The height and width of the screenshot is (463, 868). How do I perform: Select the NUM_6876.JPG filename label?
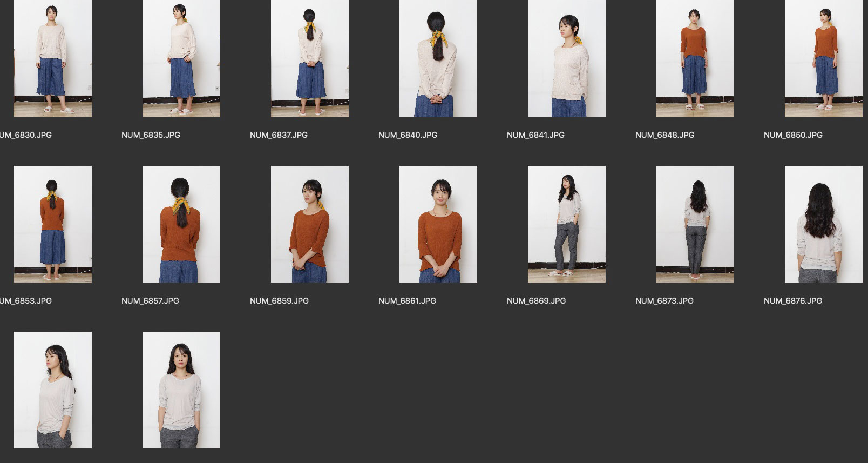click(793, 301)
